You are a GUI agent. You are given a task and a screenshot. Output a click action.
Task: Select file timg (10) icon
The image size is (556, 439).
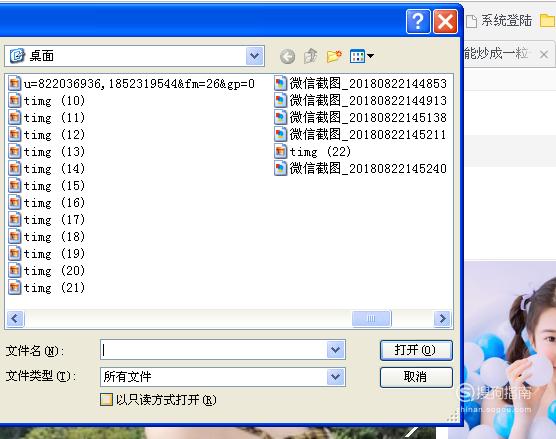coord(15,101)
